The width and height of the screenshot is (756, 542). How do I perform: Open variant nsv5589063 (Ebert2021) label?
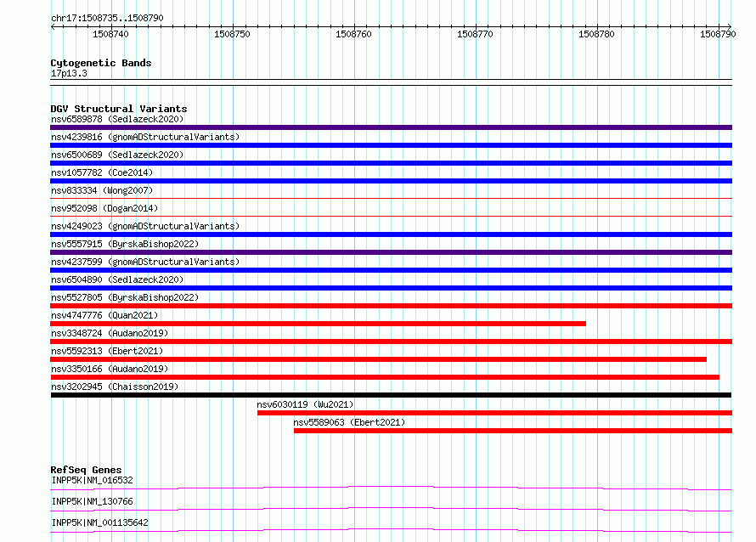click(x=349, y=422)
